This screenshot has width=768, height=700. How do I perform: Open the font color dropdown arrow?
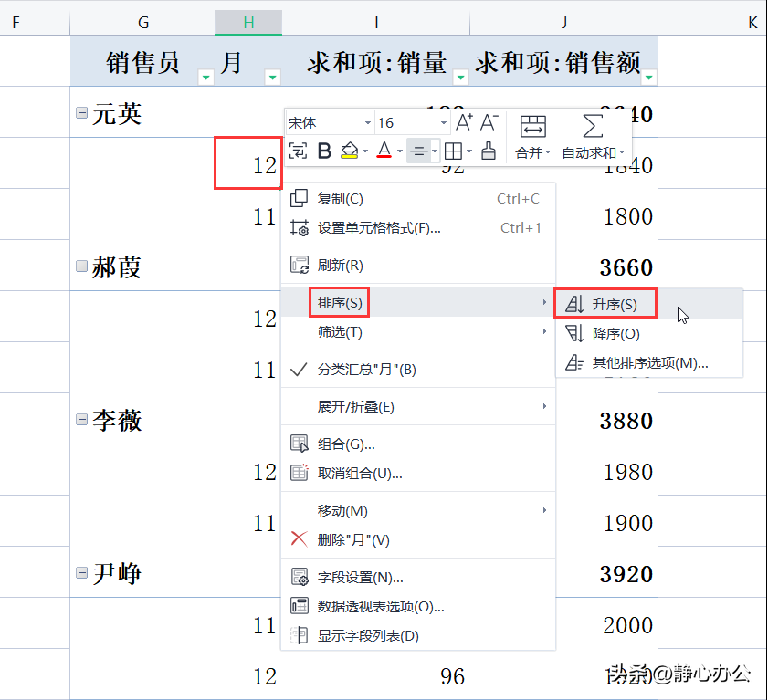[400, 151]
